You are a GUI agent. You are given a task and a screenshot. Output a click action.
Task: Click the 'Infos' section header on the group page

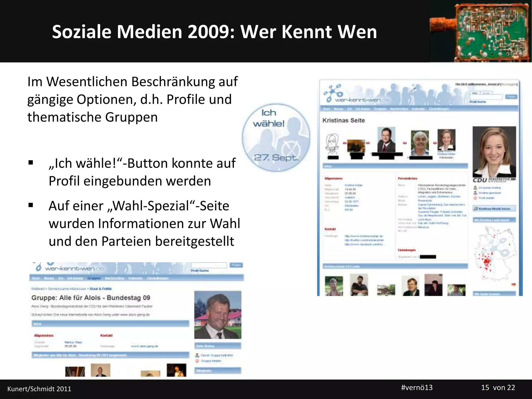110,324
